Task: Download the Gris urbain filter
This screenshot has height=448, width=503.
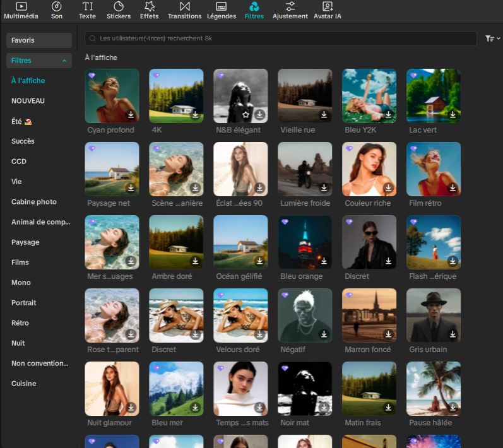Action: (453, 334)
